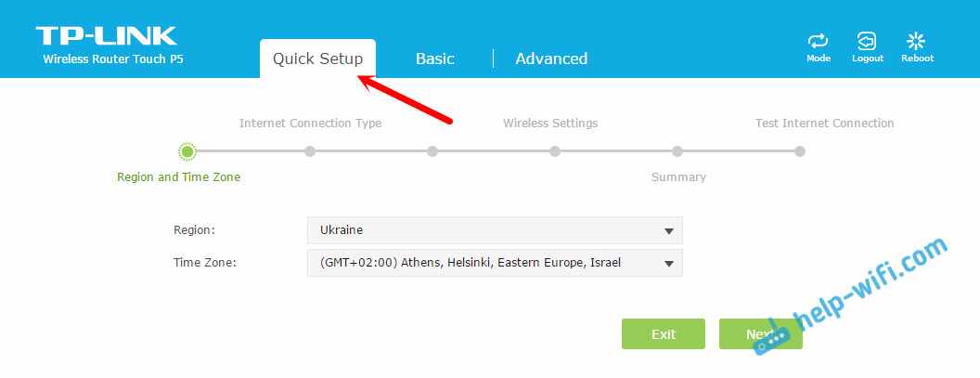Click the Internet Connection Type step dot
Screen dimensions: 980x378
[310, 151]
